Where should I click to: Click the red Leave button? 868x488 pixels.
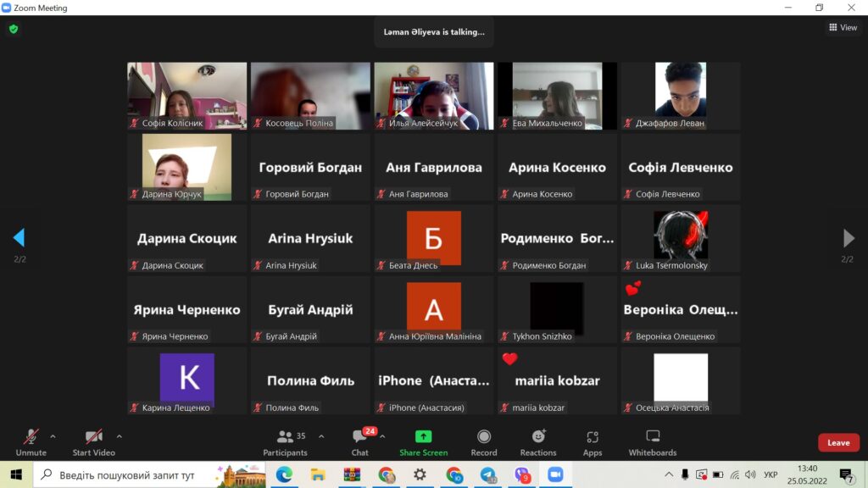click(837, 442)
